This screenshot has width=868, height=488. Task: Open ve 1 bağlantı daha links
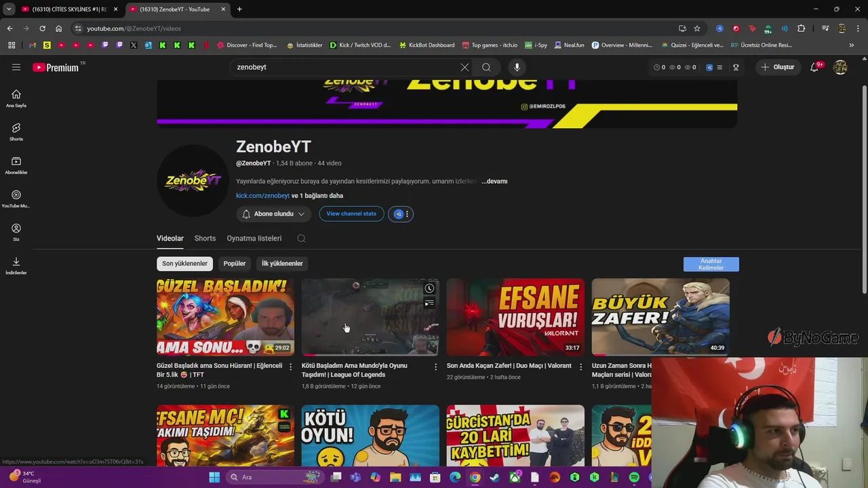point(317,196)
